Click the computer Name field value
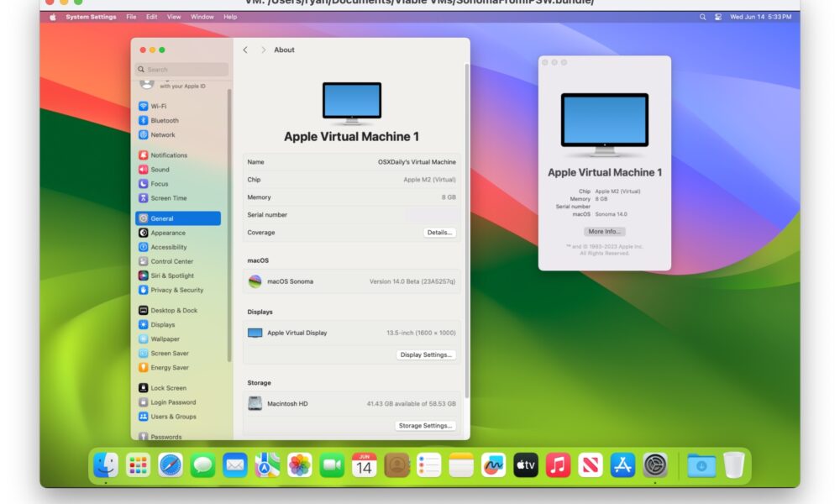 417,162
